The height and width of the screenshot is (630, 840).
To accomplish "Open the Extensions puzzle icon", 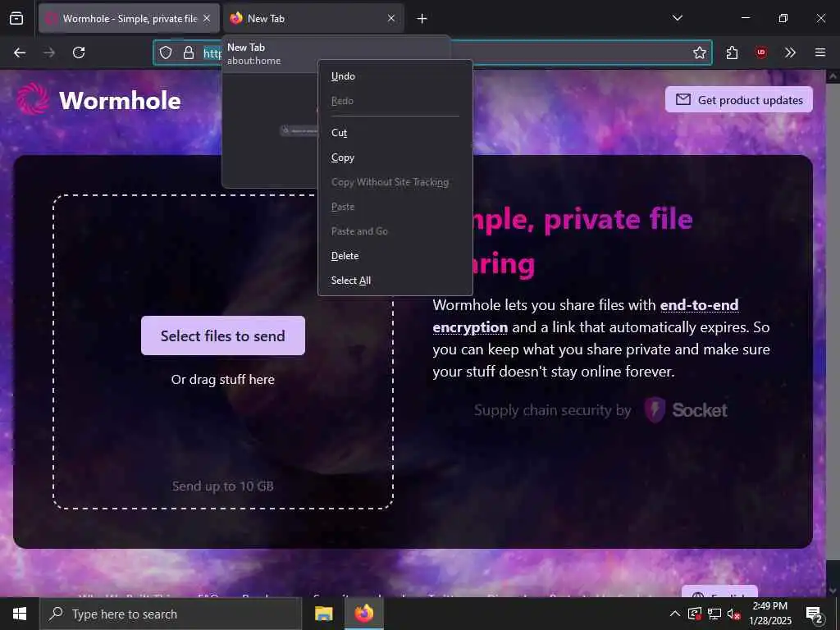I will tap(733, 52).
